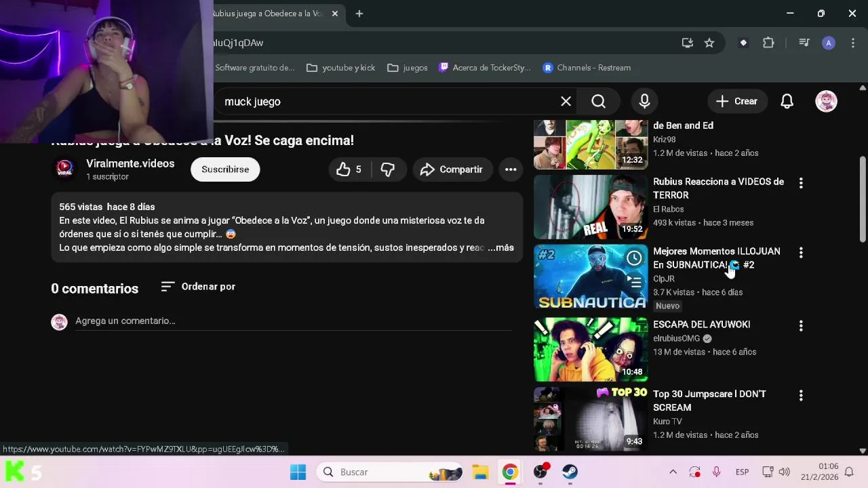Open a new browser tab
The image size is (868, 488).
pyautogui.click(x=359, y=14)
